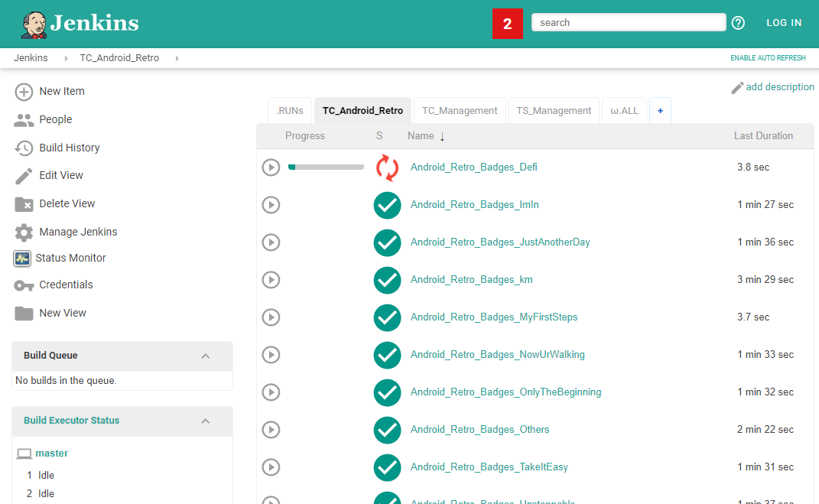Schedule a build for Android_Retro_Badges_Others
The height and width of the screenshot is (504, 819).
click(271, 430)
